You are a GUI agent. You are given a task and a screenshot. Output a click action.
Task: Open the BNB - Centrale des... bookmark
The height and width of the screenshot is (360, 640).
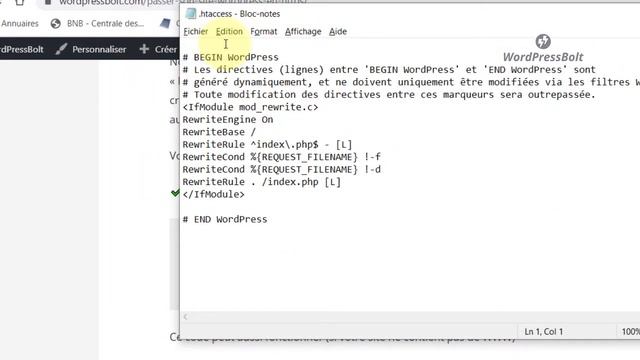click(105, 24)
